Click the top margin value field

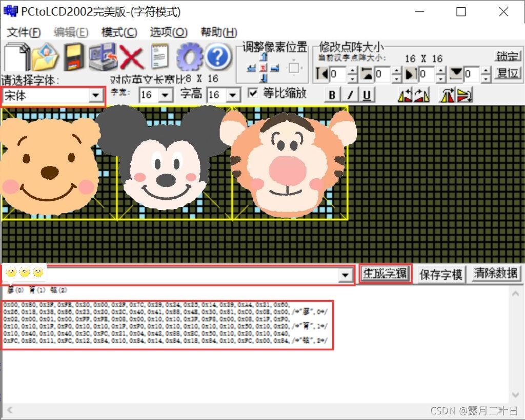382,74
